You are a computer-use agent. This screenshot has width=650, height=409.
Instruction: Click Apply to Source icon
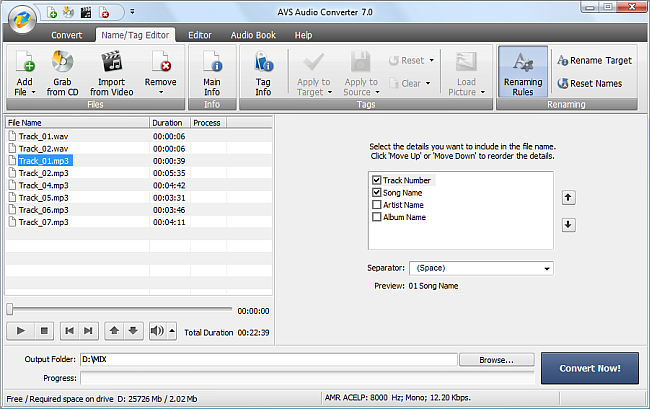[x=360, y=62]
